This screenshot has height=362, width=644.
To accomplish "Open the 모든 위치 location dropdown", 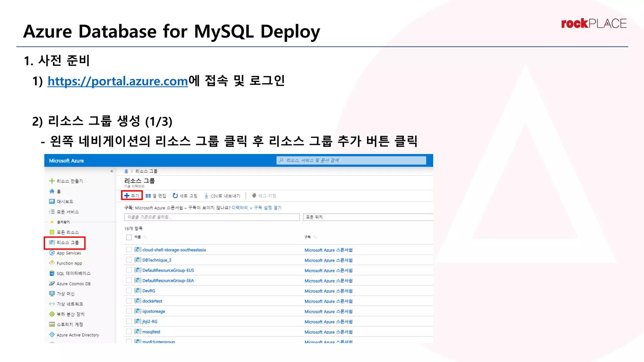I will 368,217.
